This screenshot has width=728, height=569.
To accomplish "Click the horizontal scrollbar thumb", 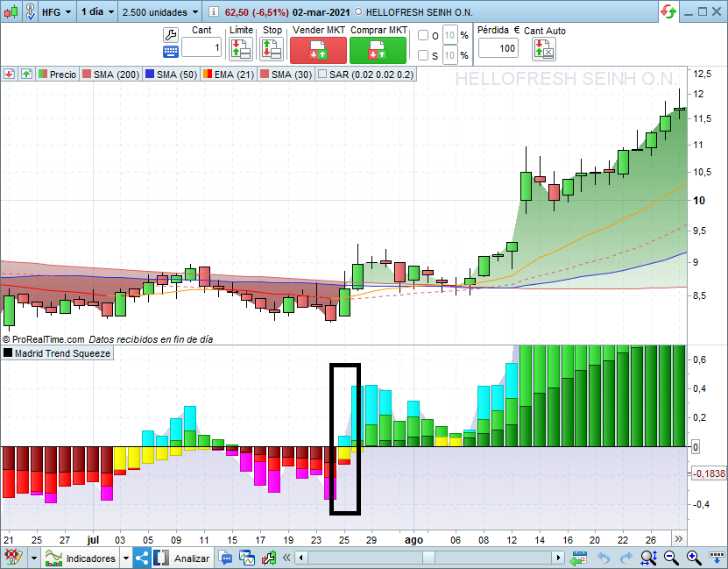I will pyautogui.click(x=428, y=558).
